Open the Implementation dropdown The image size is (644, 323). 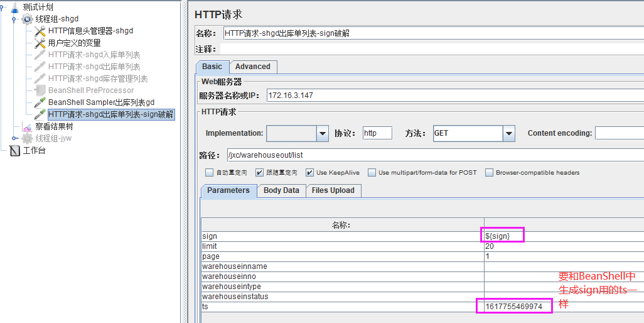pyautogui.click(x=323, y=134)
